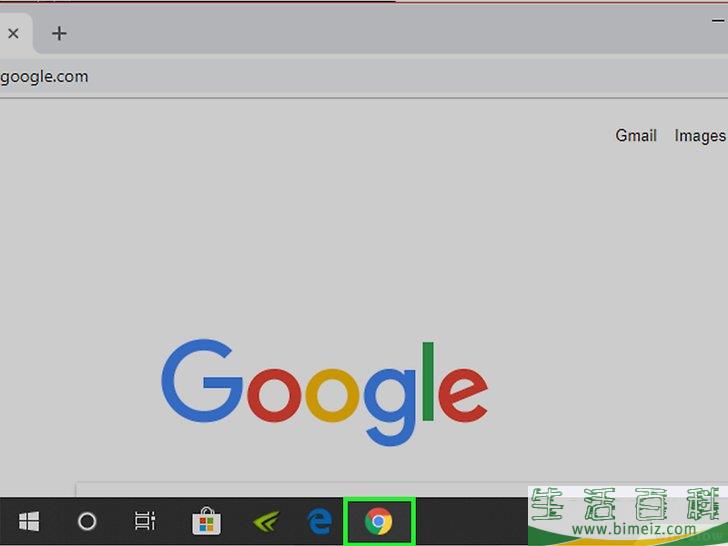Open NVIDIA GeForce Experience icon
The image size is (728, 546).
[x=266, y=521]
